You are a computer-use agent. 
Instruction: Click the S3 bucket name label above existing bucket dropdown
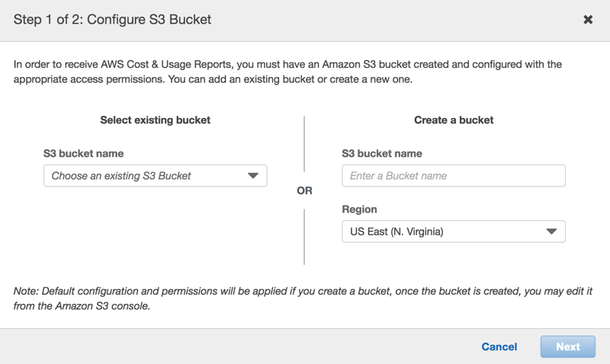point(83,154)
